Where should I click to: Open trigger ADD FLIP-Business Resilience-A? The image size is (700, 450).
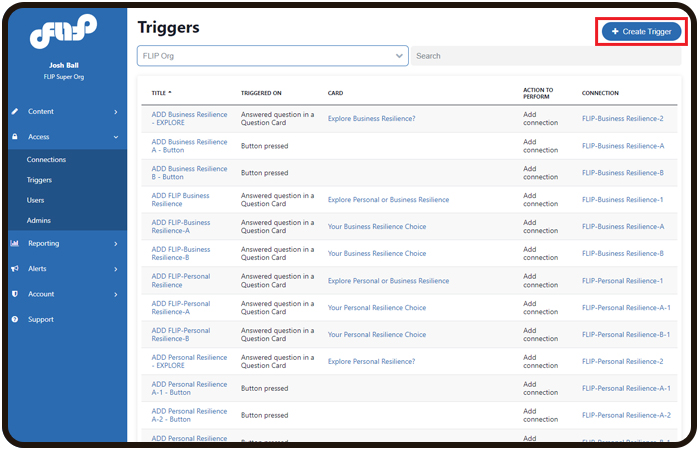pyautogui.click(x=181, y=226)
